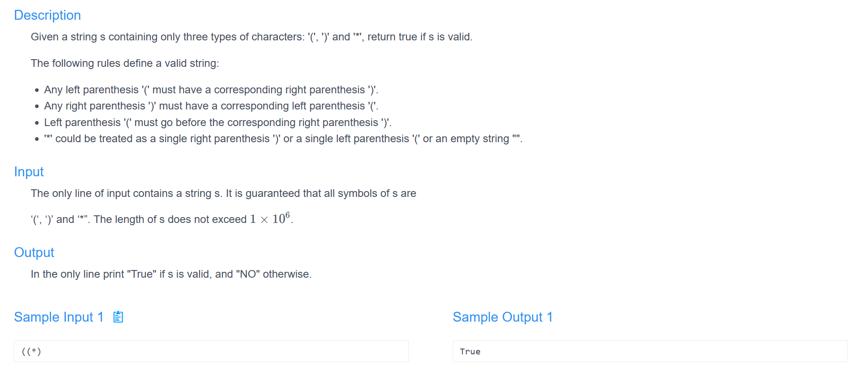Select the sample output text True
This screenshot has height=375, width=868.
coord(470,351)
